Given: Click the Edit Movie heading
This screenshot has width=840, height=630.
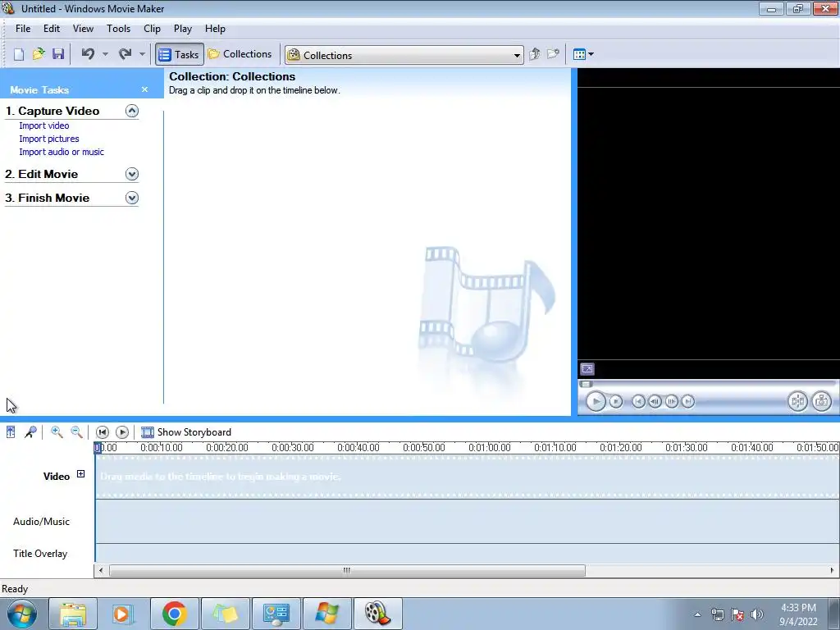Looking at the screenshot, I should 42,174.
